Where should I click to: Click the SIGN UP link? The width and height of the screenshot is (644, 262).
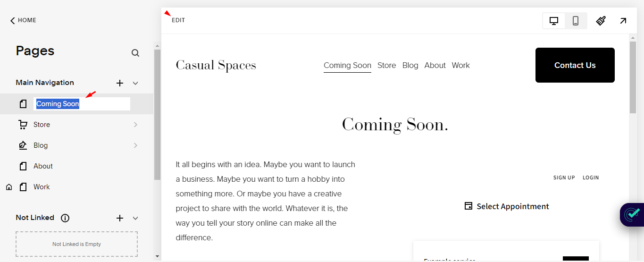coord(564,178)
